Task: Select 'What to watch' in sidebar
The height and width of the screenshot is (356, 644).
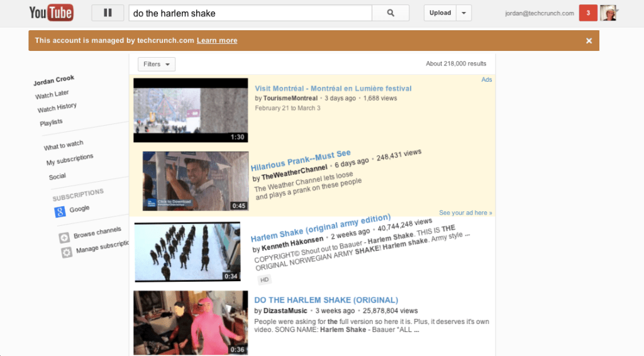Action: coord(64,145)
